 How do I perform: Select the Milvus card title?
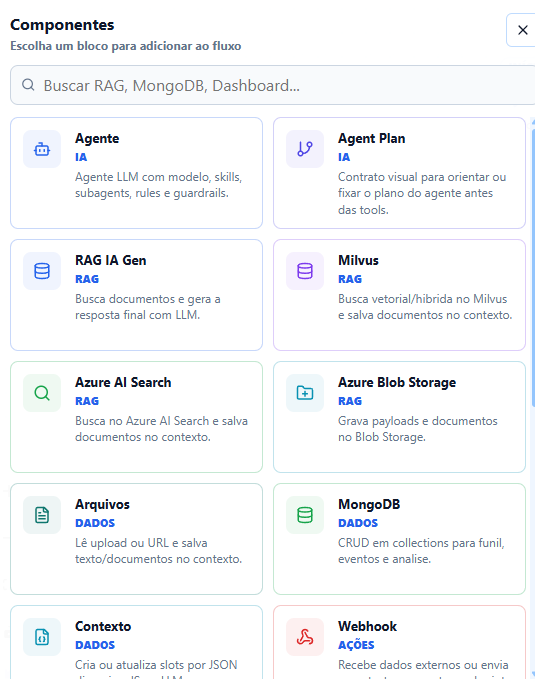pos(358,260)
